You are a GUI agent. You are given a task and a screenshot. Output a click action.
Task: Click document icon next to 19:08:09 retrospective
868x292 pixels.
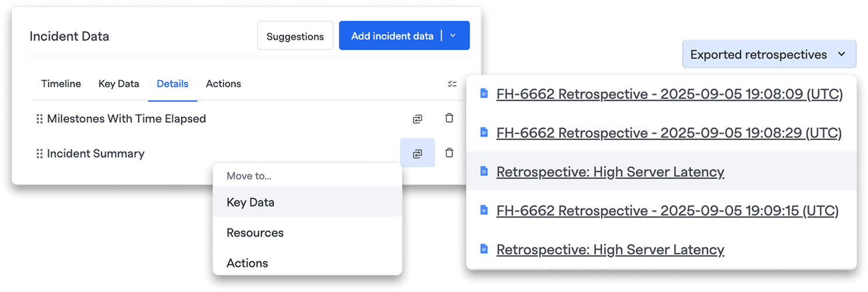pos(484,93)
